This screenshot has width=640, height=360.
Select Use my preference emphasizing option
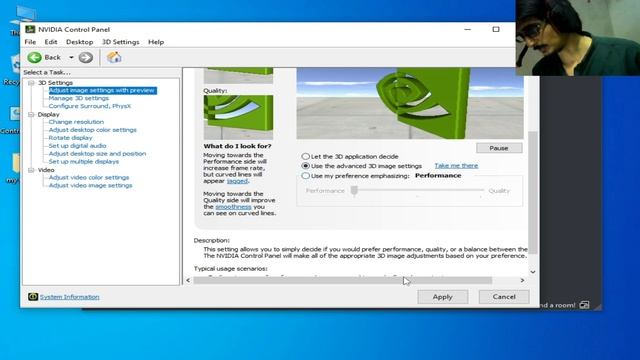[305, 176]
